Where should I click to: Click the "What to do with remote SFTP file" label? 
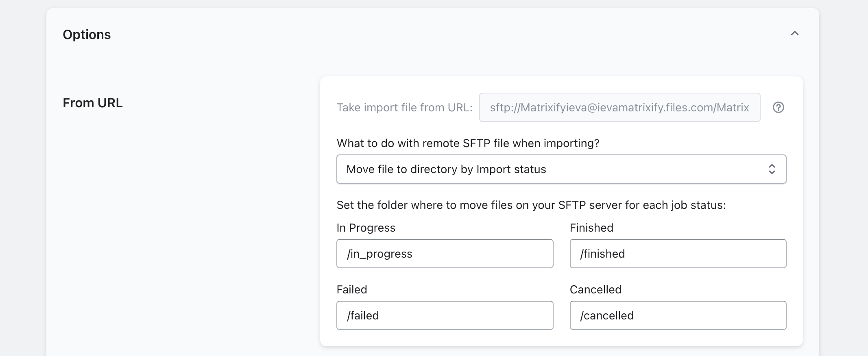[x=468, y=143]
